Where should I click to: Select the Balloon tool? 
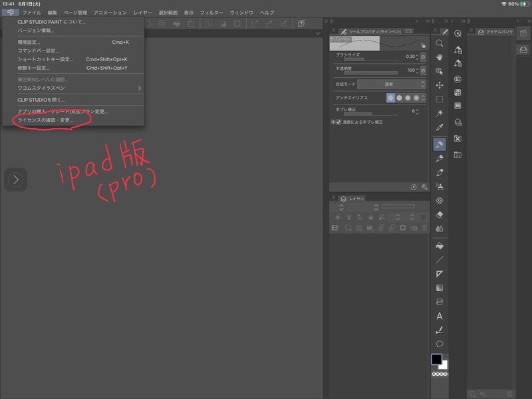[x=440, y=344]
